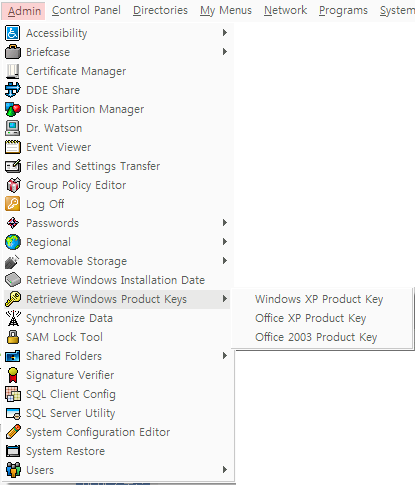
Task: Click the Group Policy Editor icon
Action: coord(13,185)
